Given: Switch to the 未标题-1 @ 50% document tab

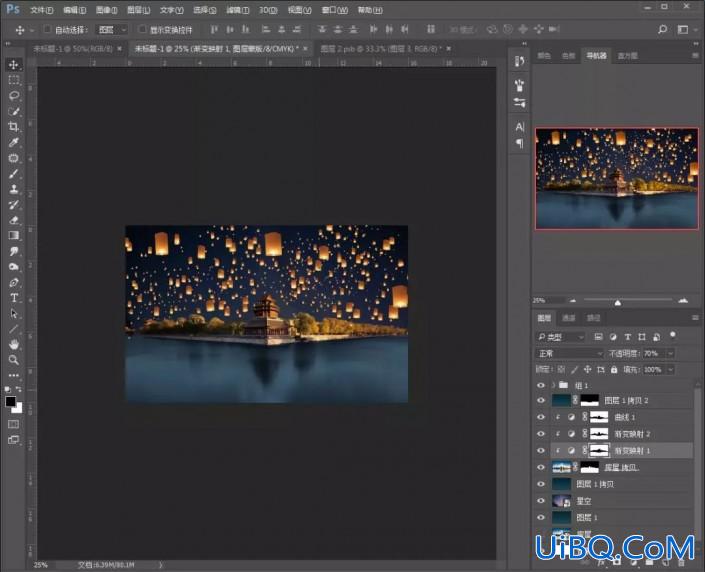Looking at the screenshot, I should tap(73, 49).
